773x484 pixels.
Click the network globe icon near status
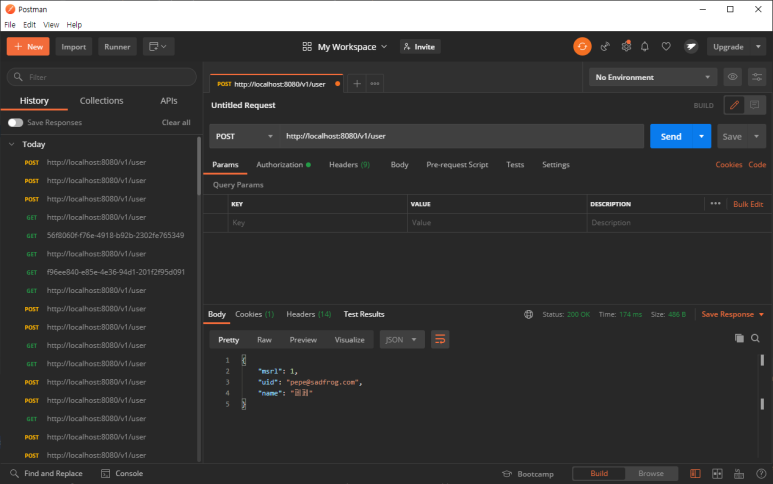pyautogui.click(x=528, y=314)
